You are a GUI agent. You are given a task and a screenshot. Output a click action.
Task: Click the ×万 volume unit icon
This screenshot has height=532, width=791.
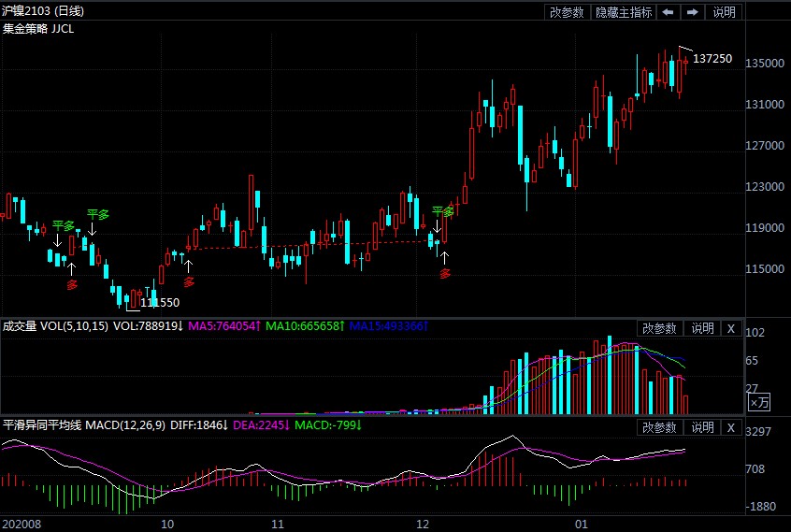(760, 403)
